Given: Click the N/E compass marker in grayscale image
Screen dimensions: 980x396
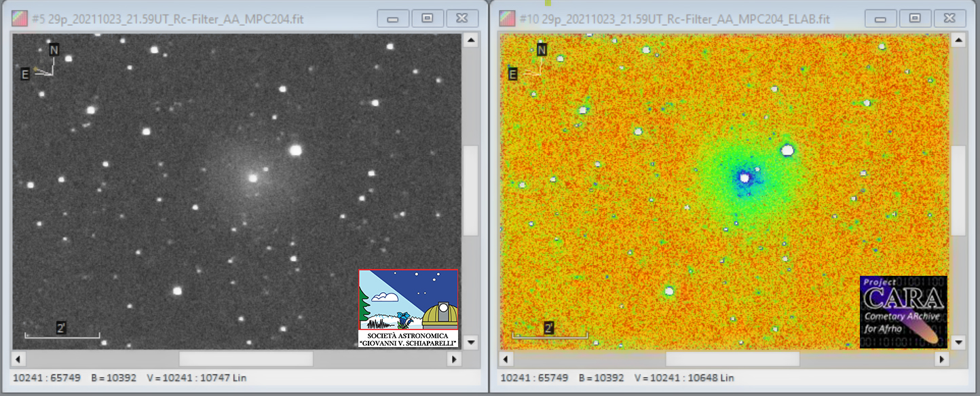Looking at the screenshot, I should [x=40, y=62].
